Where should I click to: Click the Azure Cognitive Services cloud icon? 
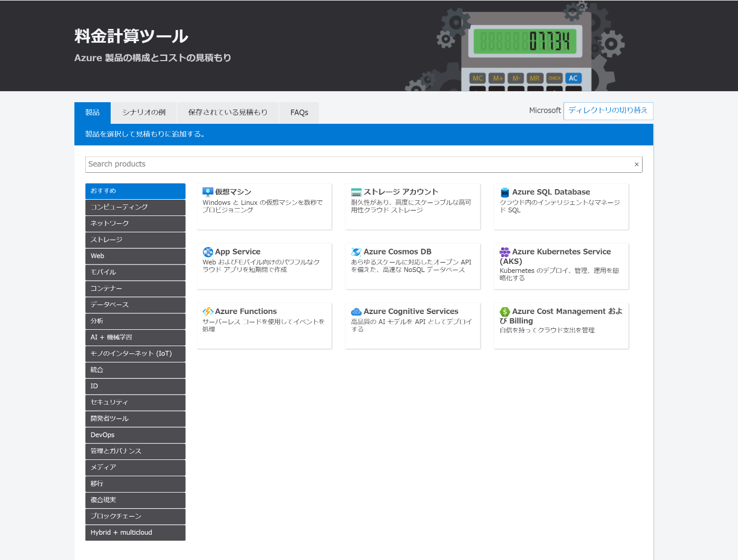356,311
